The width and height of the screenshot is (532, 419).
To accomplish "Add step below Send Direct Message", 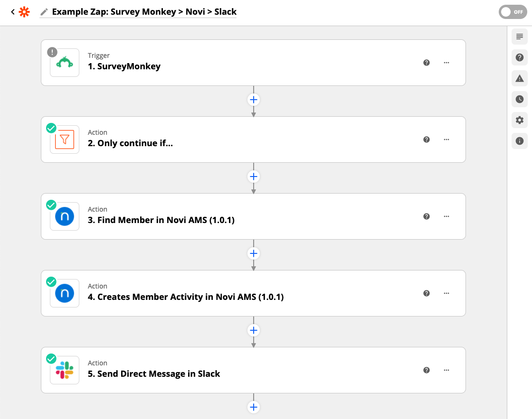I will tap(254, 407).
